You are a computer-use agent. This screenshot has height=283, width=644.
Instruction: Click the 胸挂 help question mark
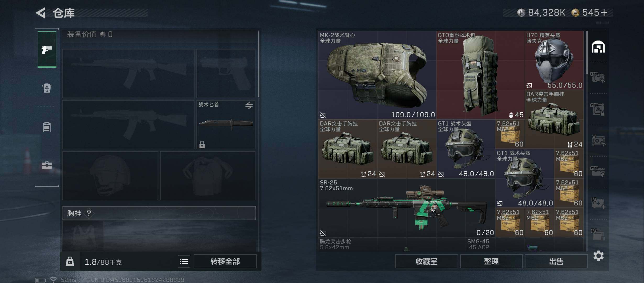89,213
